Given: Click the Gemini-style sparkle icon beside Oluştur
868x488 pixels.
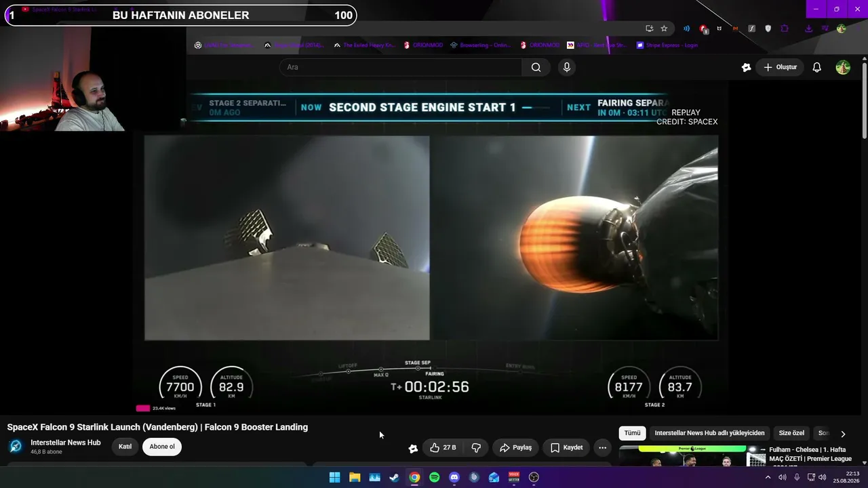Looking at the screenshot, I should [747, 67].
